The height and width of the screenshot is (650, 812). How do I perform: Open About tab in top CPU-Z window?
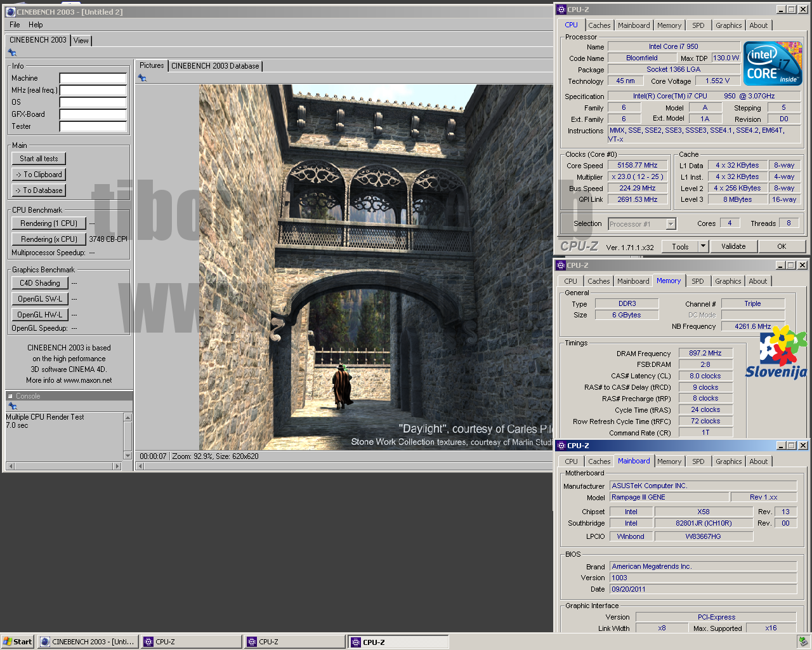[759, 25]
